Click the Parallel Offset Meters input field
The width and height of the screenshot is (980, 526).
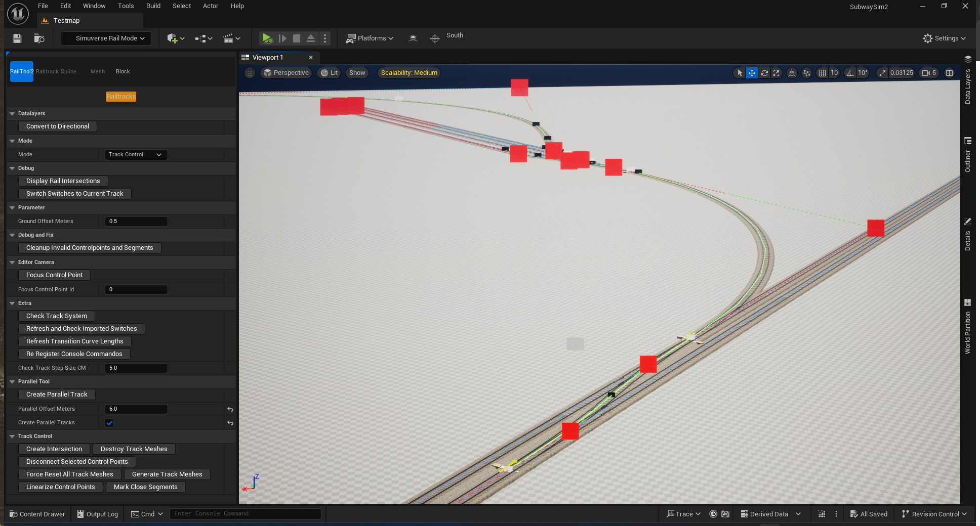[x=136, y=409]
